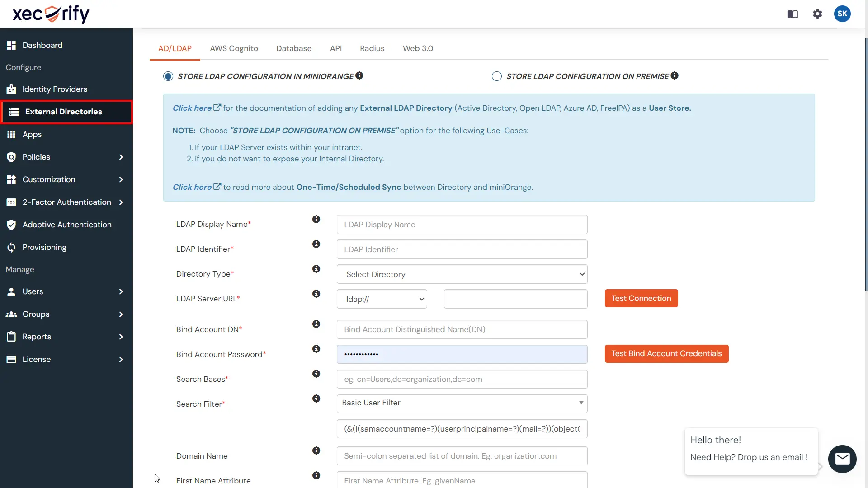Click Test Bind Account Credentials

(x=666, y=354)
